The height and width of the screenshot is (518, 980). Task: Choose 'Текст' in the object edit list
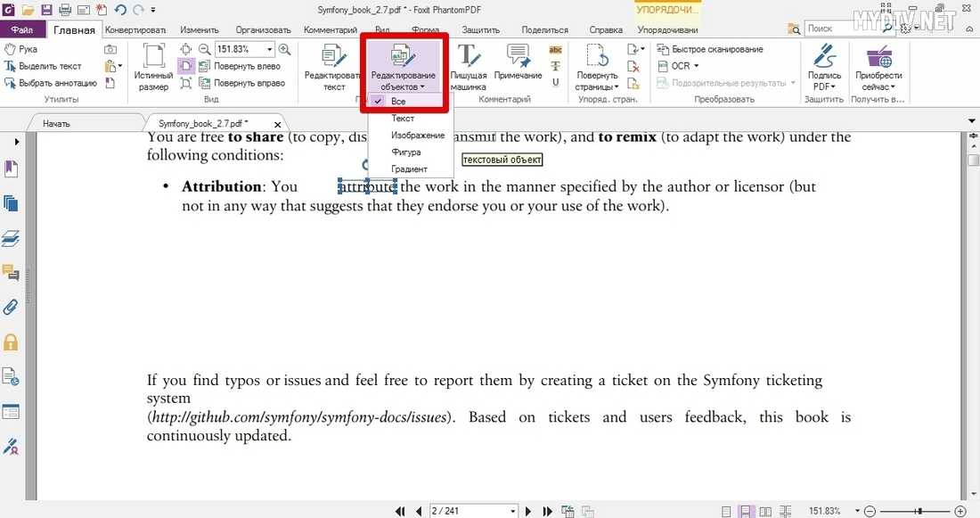[403, 119]
